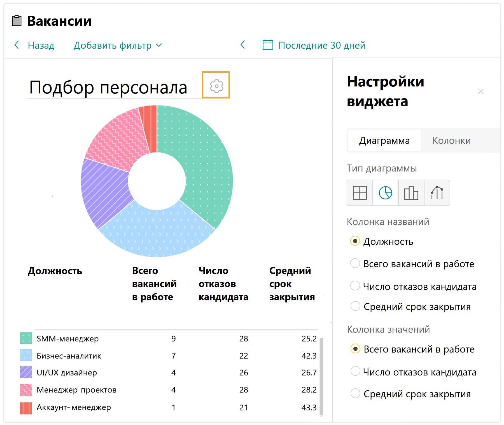Click the table's vertical scrollbar
Screen dimensions: 504x425
click(x=321, y=375)
